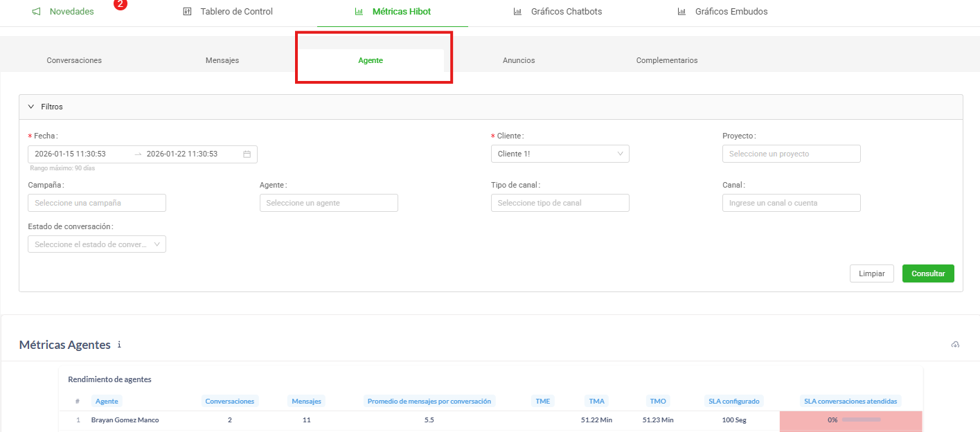Download metrics using the cloud icon
This screenshot has height=432, width=980.
955,345
